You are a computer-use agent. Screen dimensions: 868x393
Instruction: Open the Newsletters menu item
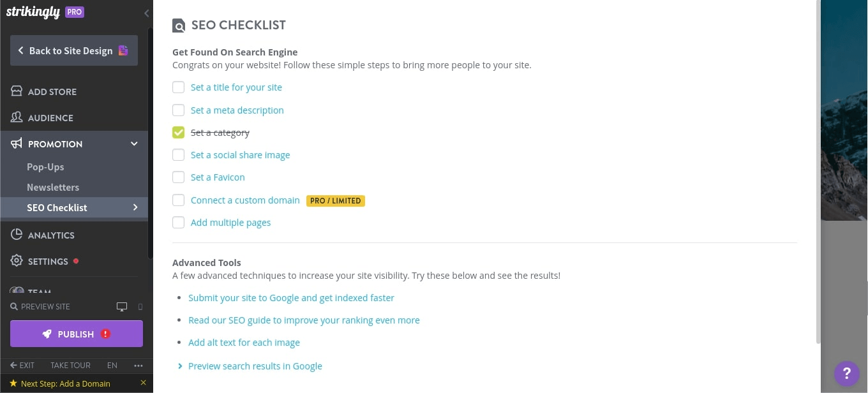click(53, 187)
